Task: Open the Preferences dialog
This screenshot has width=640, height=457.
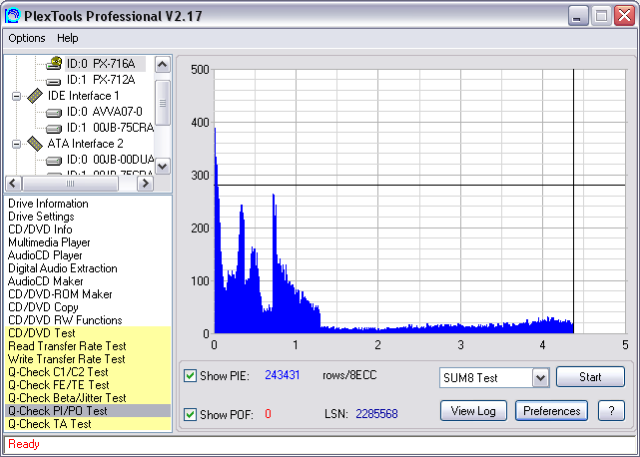Action: tap(551, 410)
